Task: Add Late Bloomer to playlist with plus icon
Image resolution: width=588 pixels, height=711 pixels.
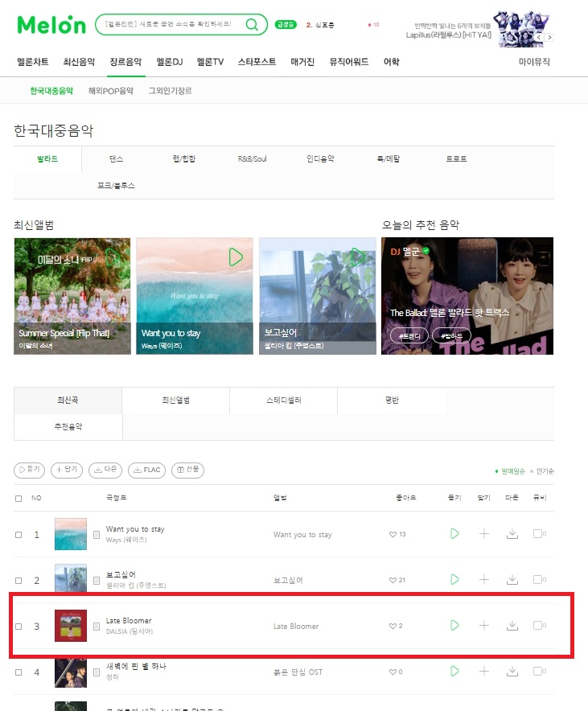Action: click(x=483, y=625)
